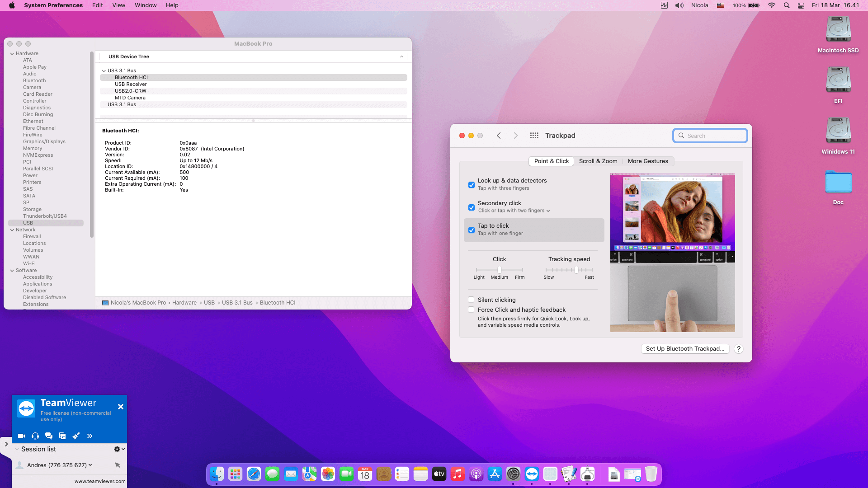Click the TeamViewer headset audio icon
This screenshot has height=488, width=868.
pos(35,436)
